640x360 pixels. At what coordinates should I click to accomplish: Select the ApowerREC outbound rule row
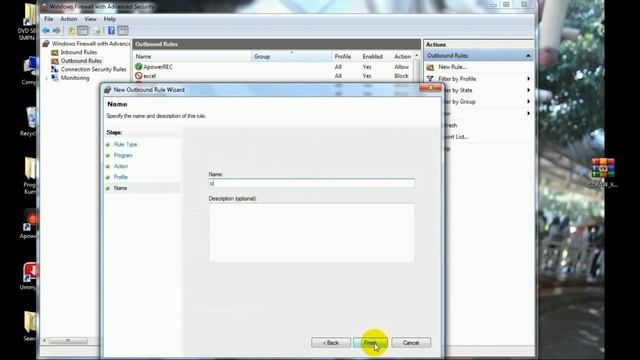pos(273,67)
